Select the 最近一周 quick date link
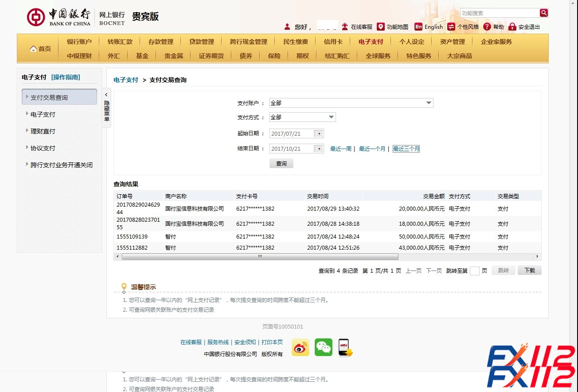The image size is (578, 392). 340,149
